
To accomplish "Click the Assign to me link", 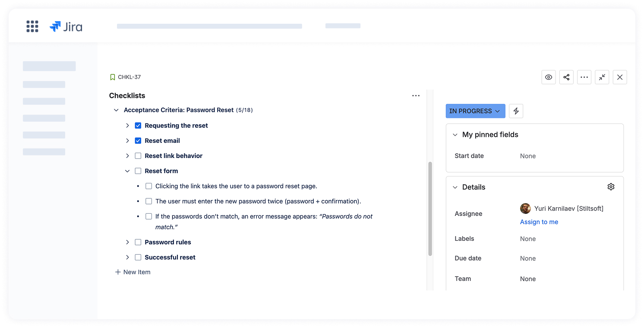I will 539,222.
